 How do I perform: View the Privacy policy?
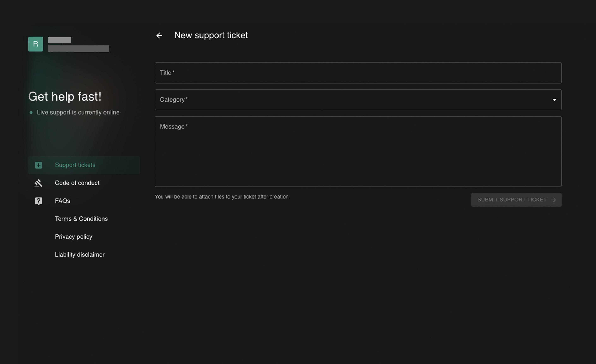pos(73,237)
